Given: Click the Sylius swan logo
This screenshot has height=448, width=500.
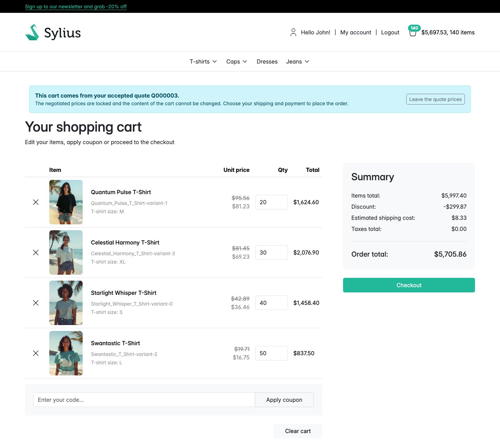Looking at the screenshot, I should pos(53,32).
